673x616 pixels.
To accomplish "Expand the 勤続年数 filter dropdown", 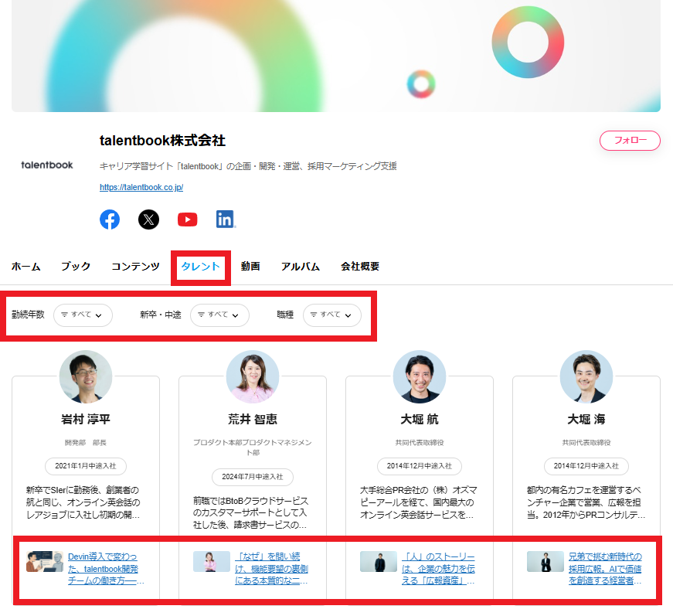I will click(83, 315).
